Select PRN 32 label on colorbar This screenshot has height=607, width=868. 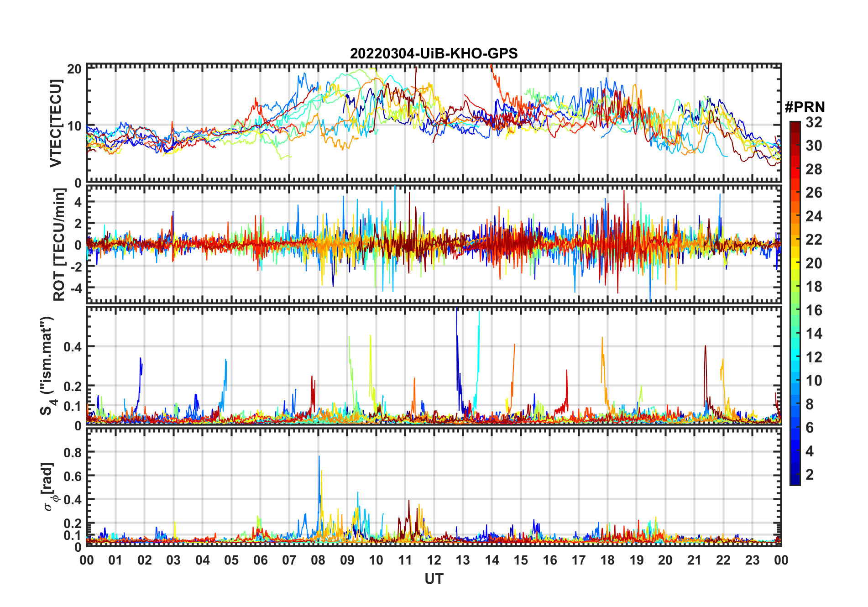pos(814,122)
